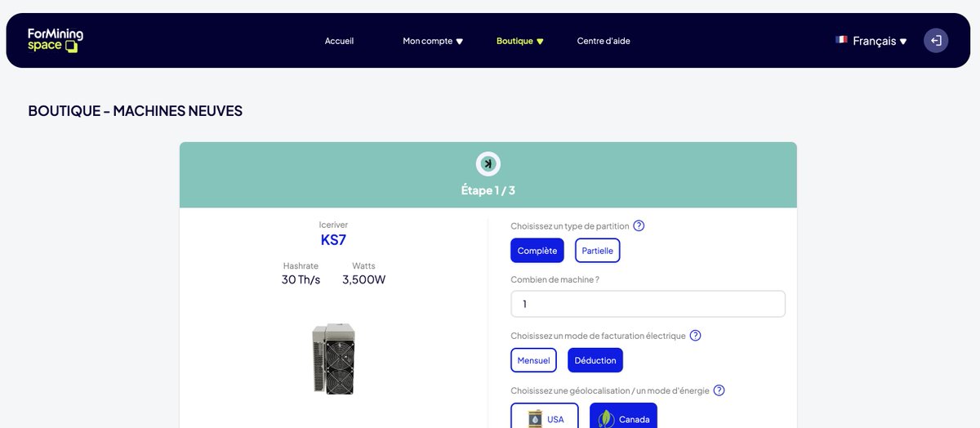980x428 pixels.
Task: Click the number of machines field
Action: [648, 304]
